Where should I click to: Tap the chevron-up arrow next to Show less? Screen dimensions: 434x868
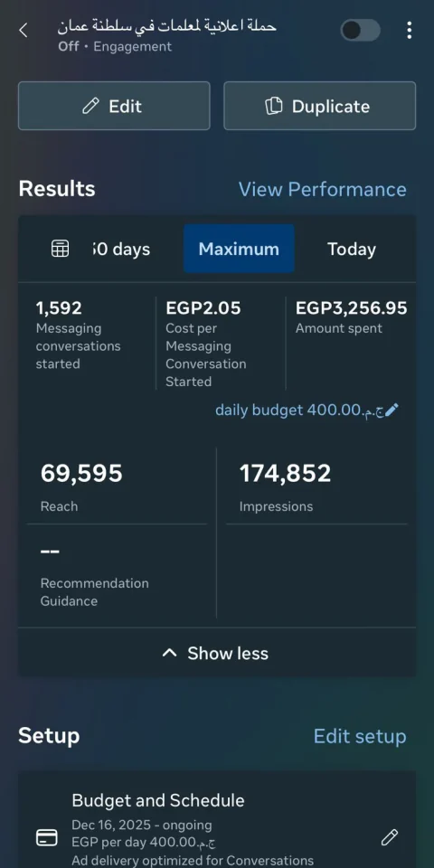point(169,653)
